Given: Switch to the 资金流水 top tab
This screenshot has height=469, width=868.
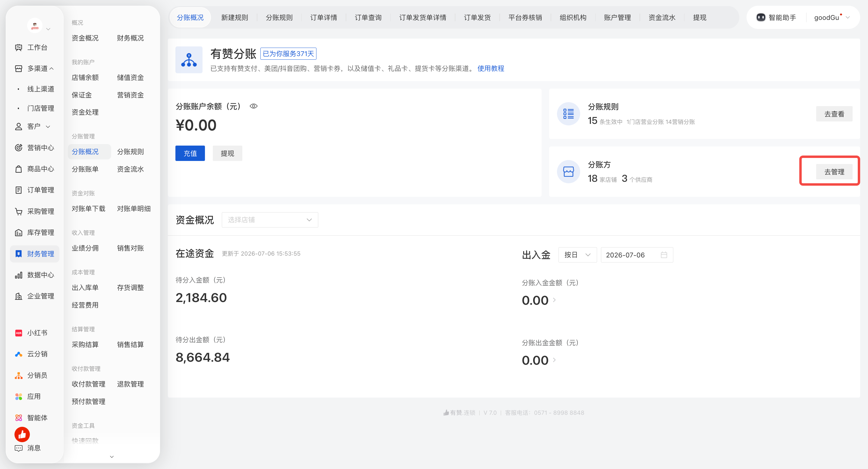Looking at the screenshot, I should pyautogui.click(x=662, y=17).
